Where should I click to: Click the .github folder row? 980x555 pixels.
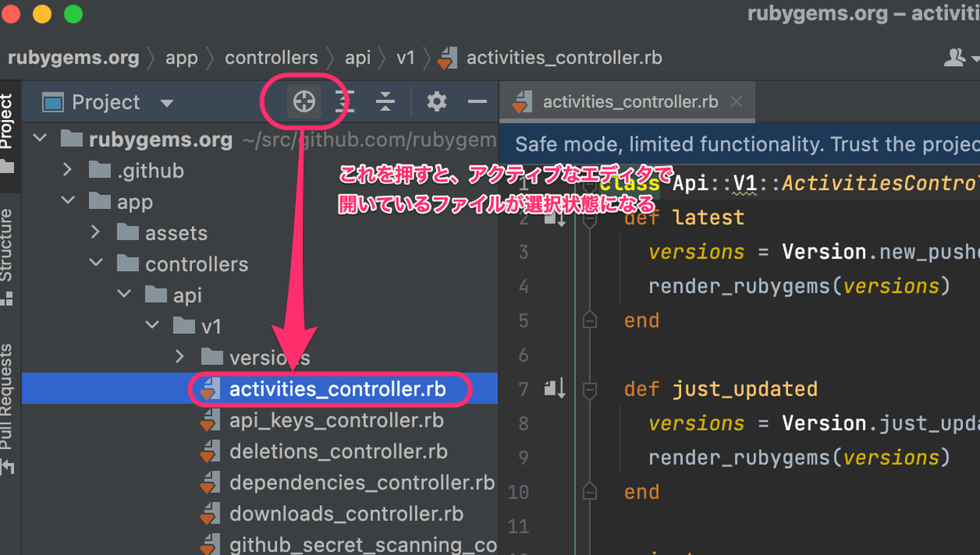[260, 171]
